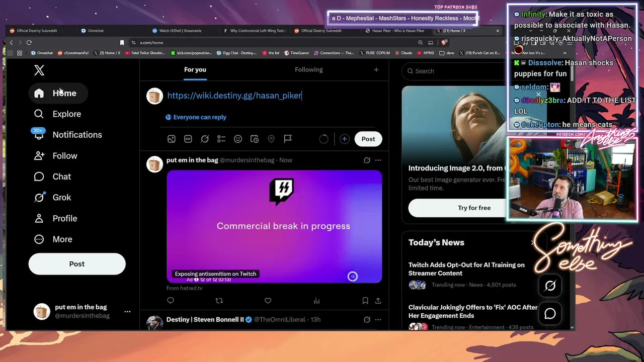Viewport: 644px width, 362px height.
Task: Open the dans bookmarks folder
Action: pos(447,53)
